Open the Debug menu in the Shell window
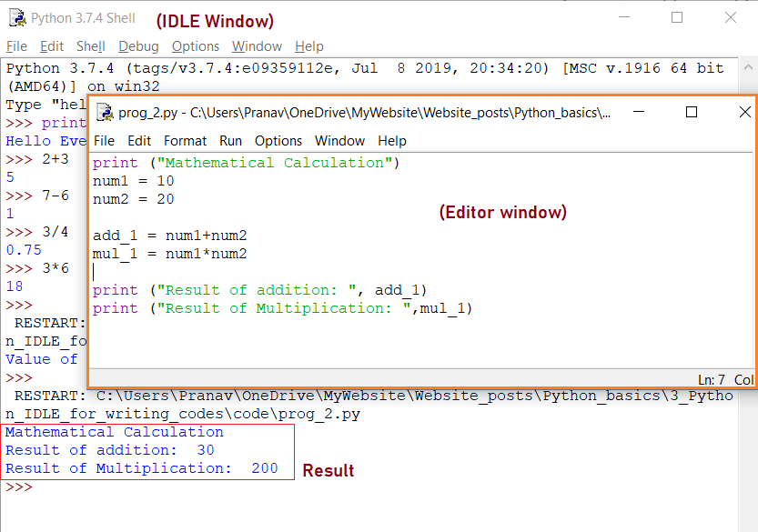 pos(137,46)
